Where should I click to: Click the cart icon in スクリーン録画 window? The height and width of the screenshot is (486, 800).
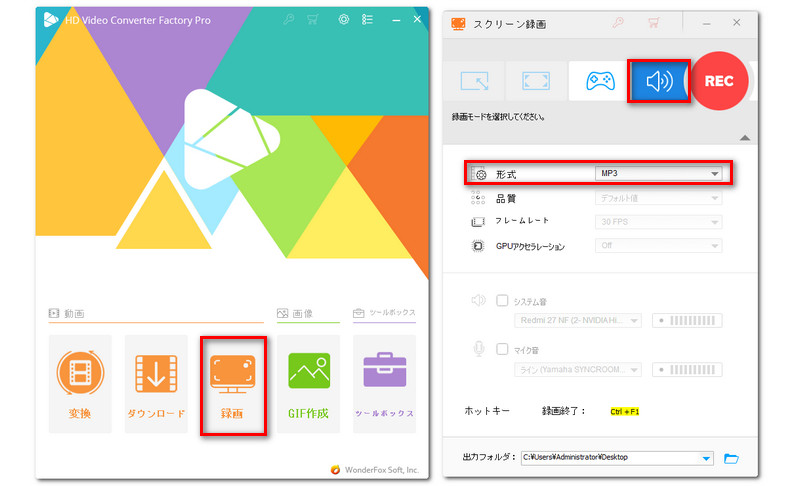tap(653, 22)
